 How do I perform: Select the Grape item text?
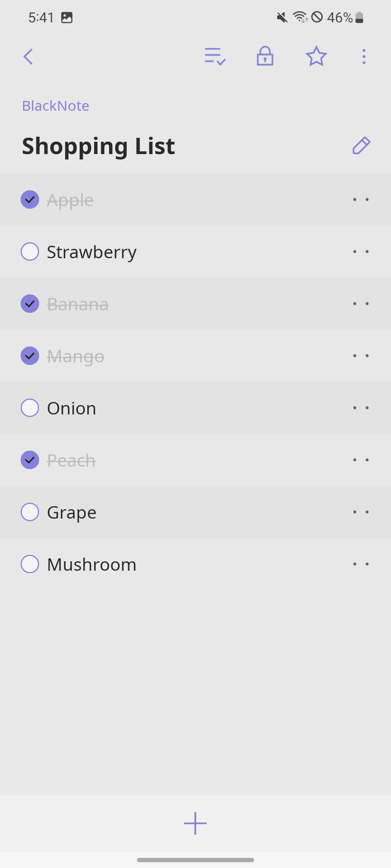coord(72,512)
